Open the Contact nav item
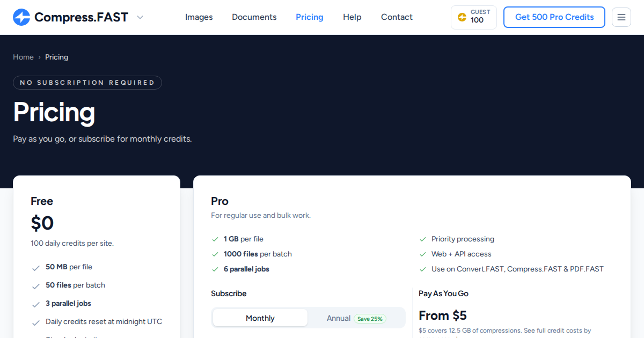The height and width of the screenshot is (338, 644). [x=397, y=17]
